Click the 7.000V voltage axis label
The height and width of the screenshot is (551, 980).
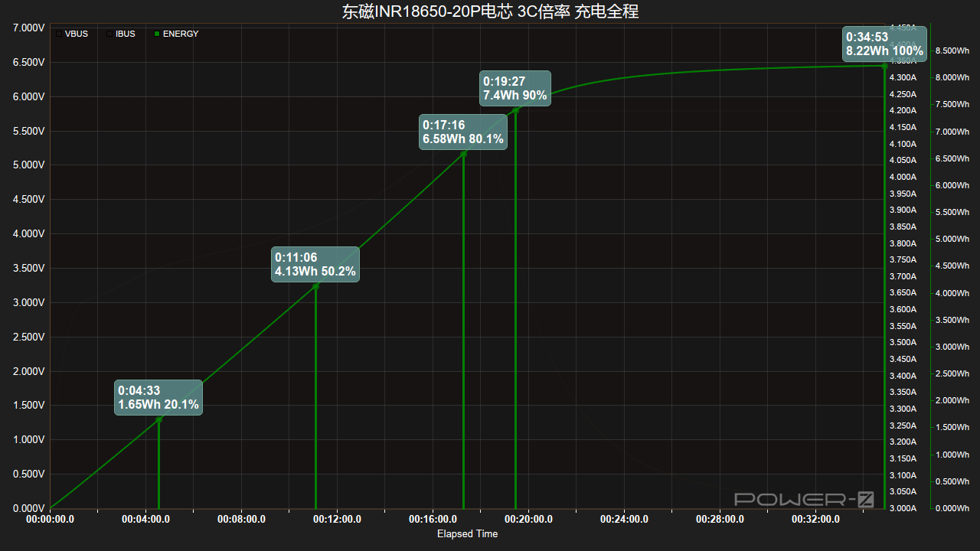coord(28,28)
